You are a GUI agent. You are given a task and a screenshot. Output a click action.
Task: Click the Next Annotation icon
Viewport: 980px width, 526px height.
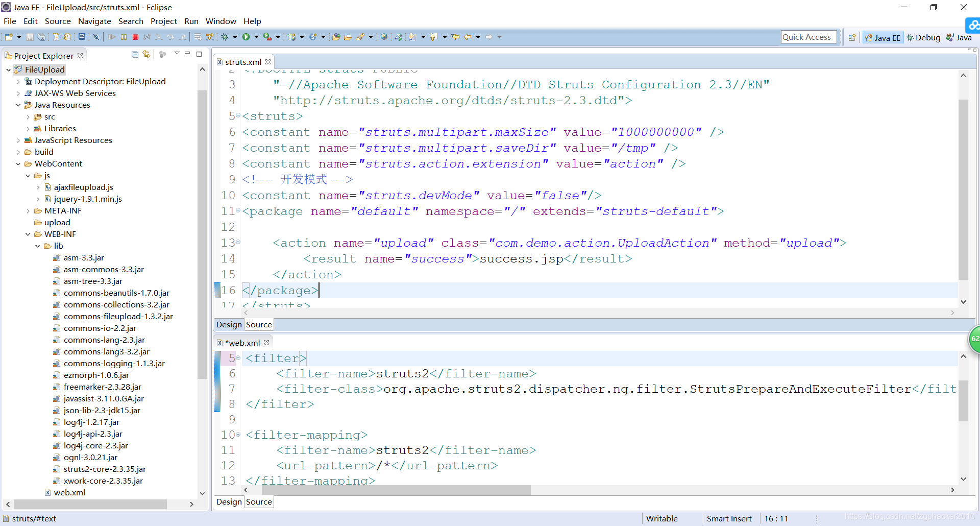[x=412, y=37]
